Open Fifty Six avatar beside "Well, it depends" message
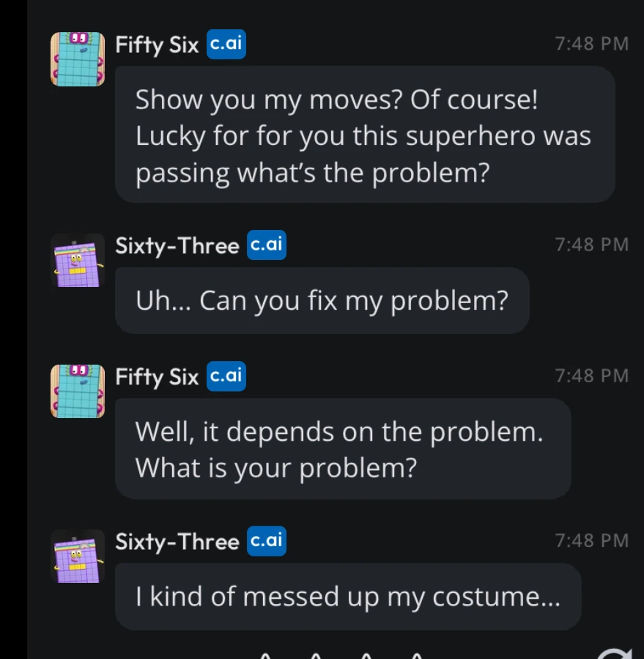Screen dimensions: 644x659 tap(78, 391)
